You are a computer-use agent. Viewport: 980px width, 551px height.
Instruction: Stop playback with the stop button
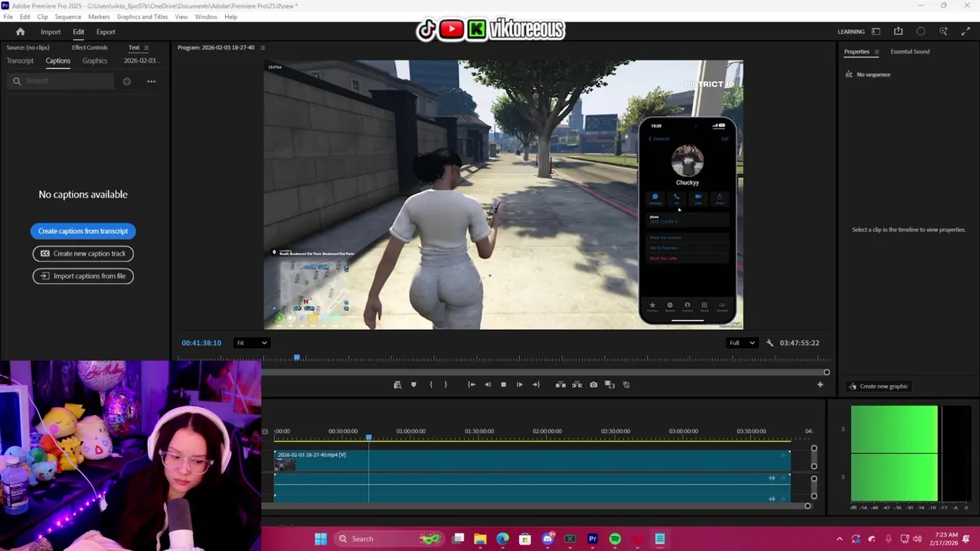[503, 385]
